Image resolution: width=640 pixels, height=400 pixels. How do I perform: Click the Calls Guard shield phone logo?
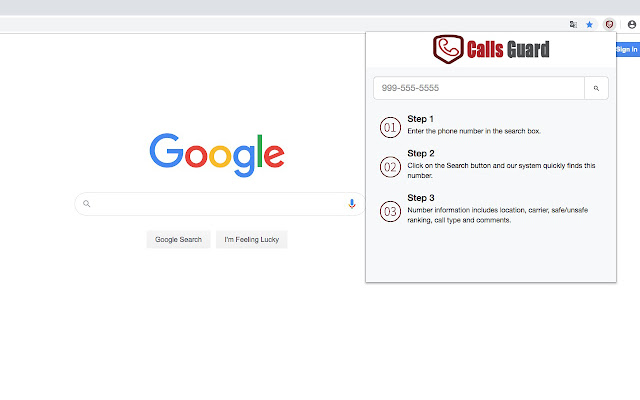448,49
